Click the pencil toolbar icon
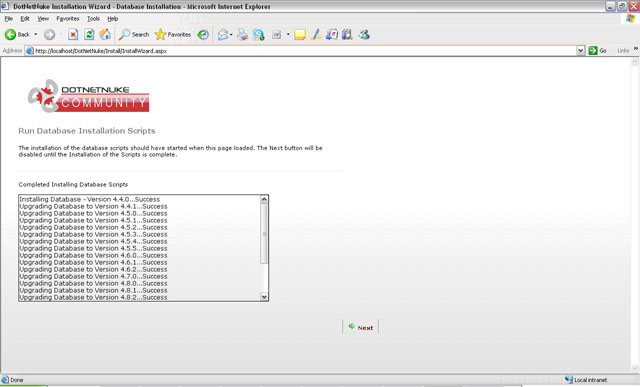 [x=316, y=35]
